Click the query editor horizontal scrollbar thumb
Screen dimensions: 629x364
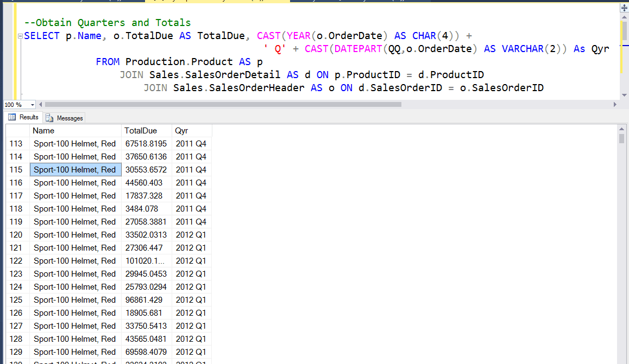[223, 104]
